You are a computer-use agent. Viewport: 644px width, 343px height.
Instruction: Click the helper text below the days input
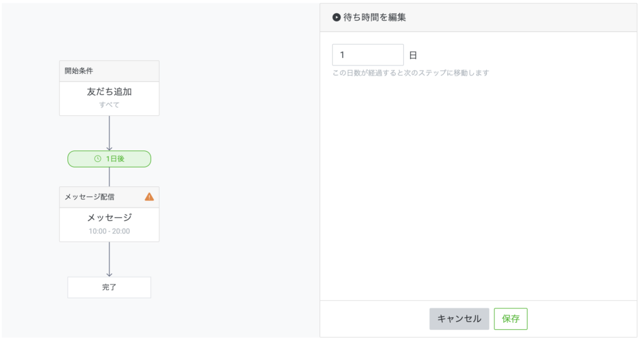coord(411,73)
